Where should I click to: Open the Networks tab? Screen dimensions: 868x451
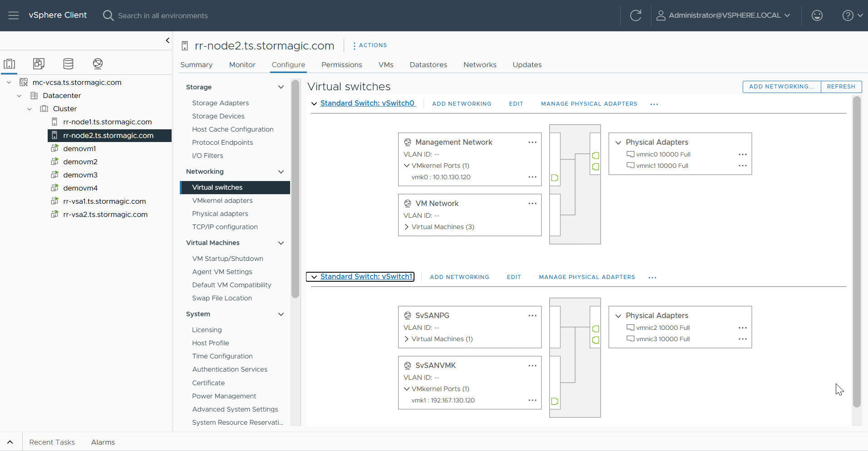pyautogui.click(x=480, y=65)
